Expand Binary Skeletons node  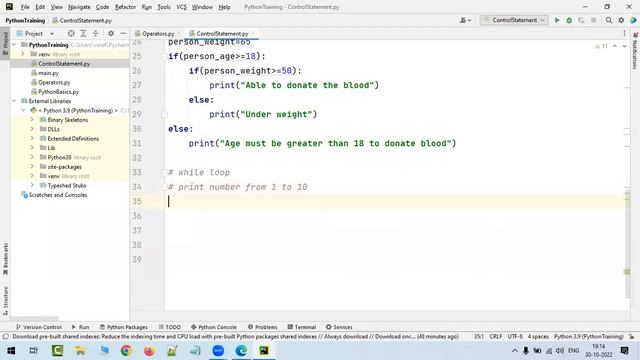click(32, 120)
